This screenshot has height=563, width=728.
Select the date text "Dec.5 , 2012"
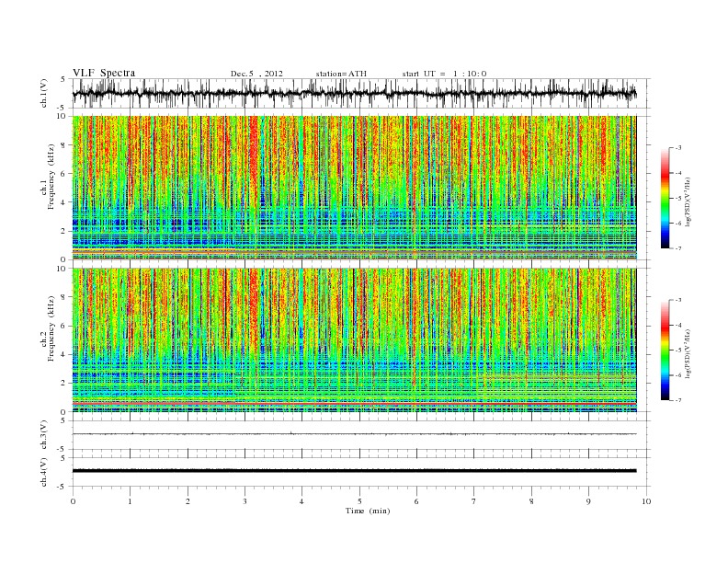(256, 74)
